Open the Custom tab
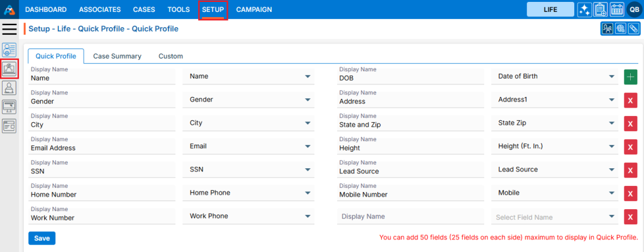Image resolution: width=644 pixels, height=252 pixels. [170, 56]
